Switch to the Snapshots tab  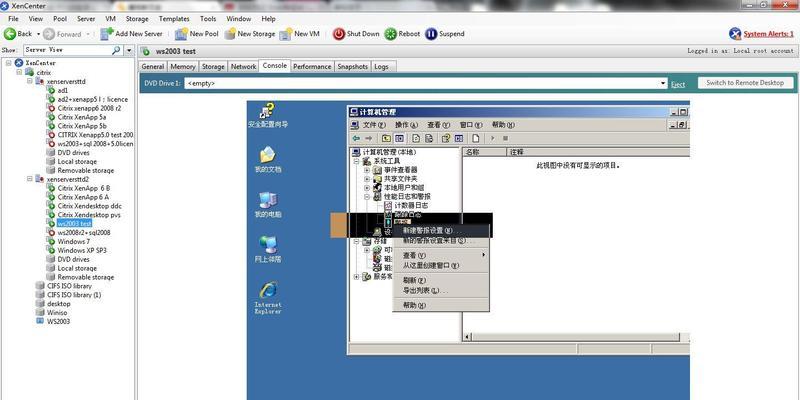click(x=353, y=66)
